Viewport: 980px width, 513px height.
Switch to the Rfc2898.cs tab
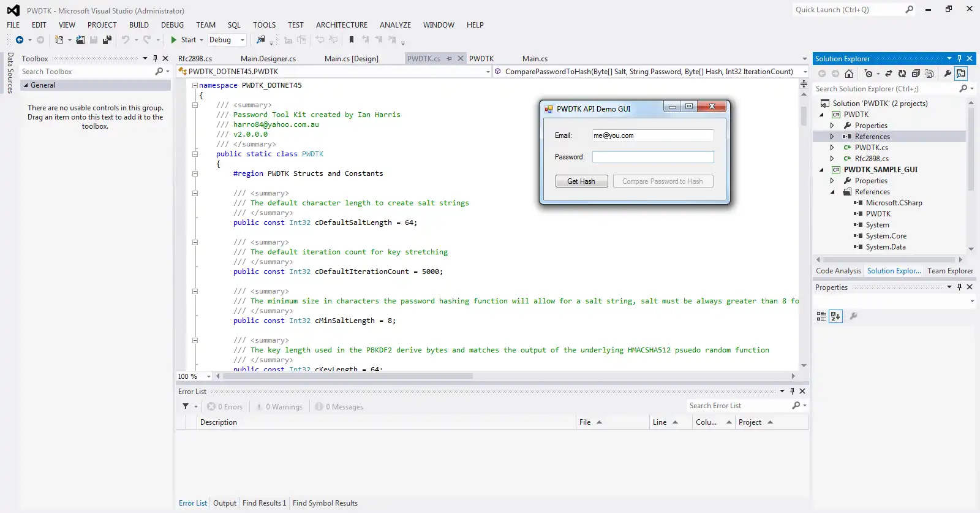click(x=195, y=59)
